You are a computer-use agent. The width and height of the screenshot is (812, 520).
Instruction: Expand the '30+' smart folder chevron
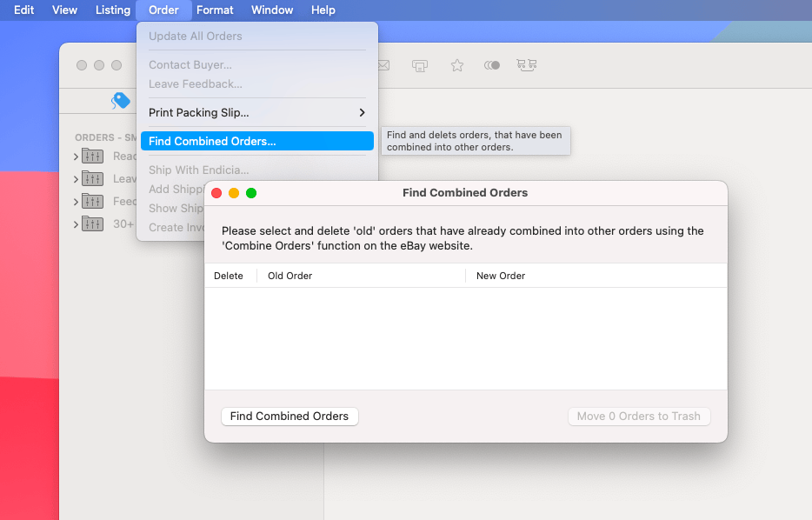[77, 224]
